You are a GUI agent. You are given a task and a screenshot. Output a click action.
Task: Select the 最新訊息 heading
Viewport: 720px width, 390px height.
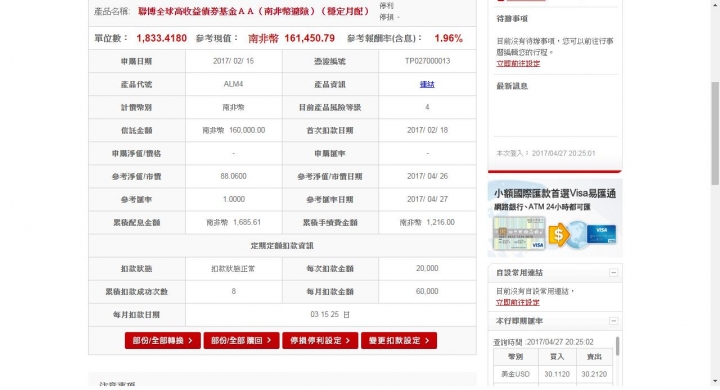coord(512,86)
